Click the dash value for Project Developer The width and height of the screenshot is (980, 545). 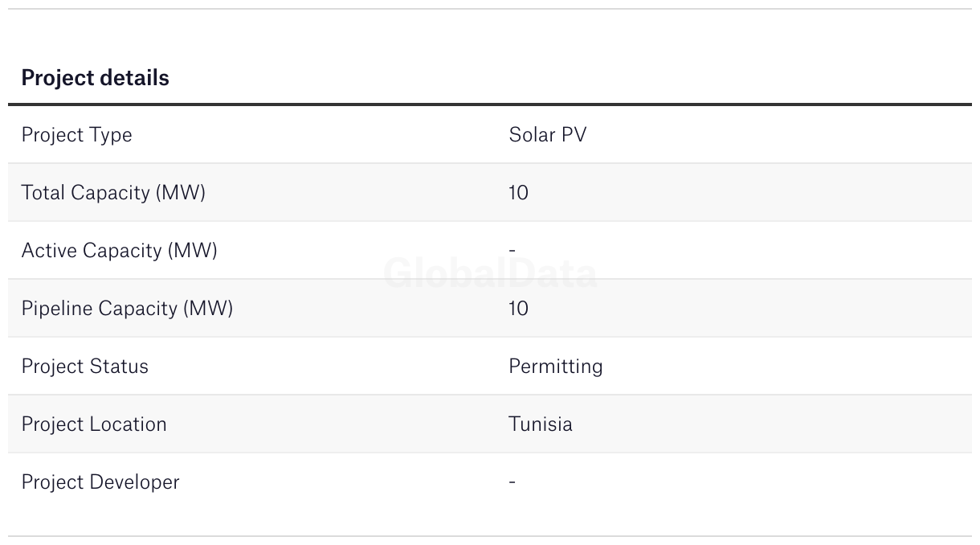(x=512, y=482)
